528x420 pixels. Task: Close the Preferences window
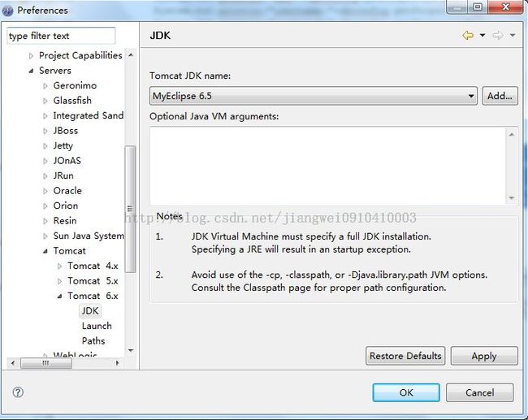click(x=505, y=6)
